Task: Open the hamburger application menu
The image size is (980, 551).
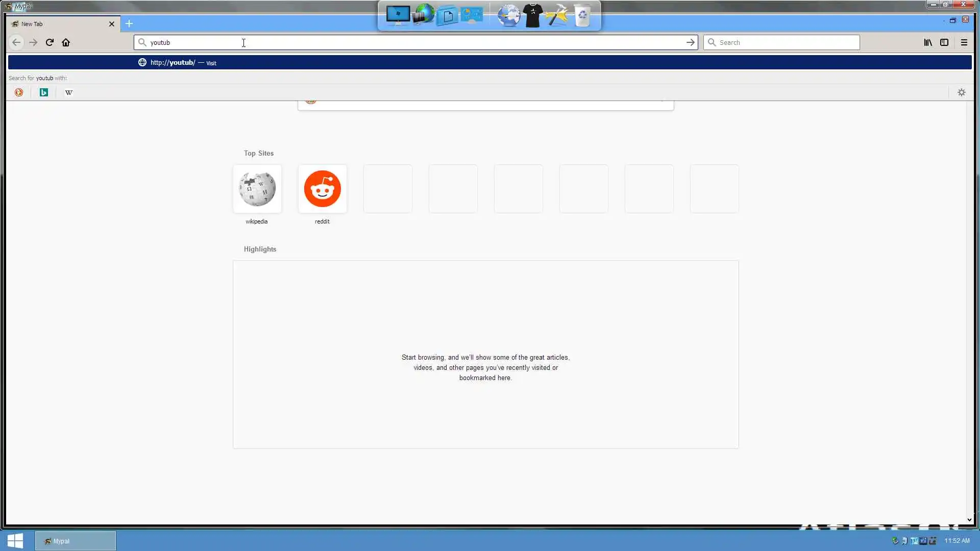Action: pyautogui.click(x=964, y=42)
